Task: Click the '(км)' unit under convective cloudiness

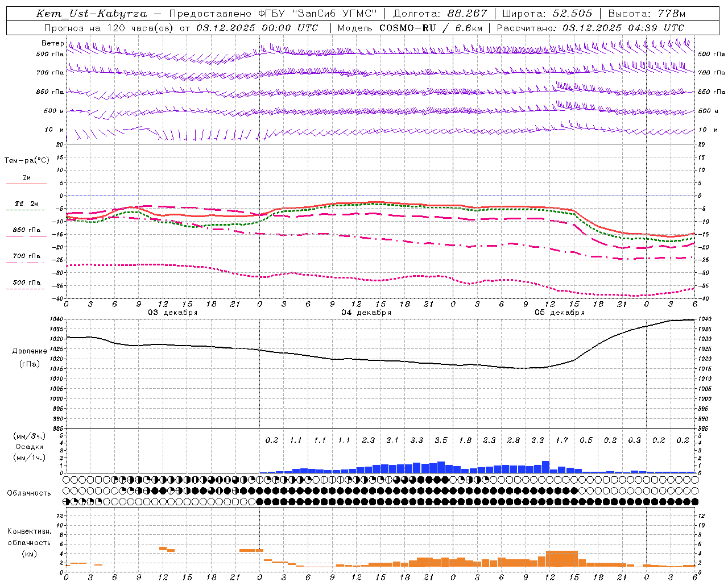Action: [x=30, y=553]
